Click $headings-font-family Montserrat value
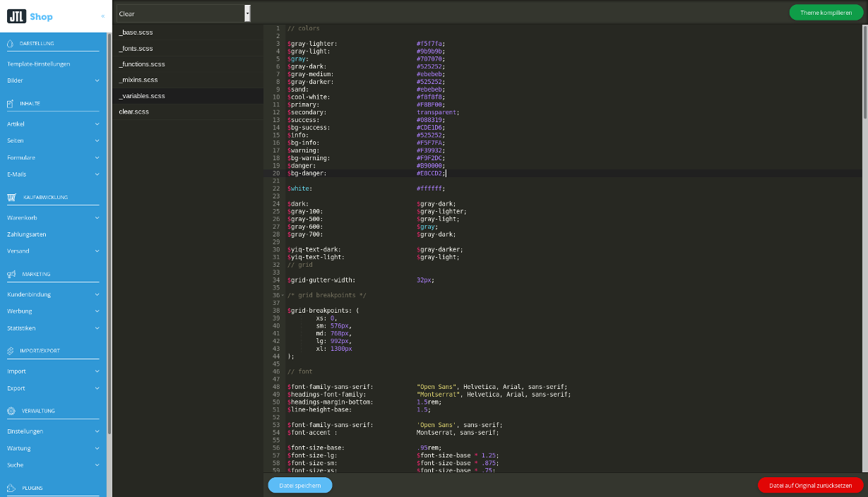868x497 pixels. (x=438, y=394)
